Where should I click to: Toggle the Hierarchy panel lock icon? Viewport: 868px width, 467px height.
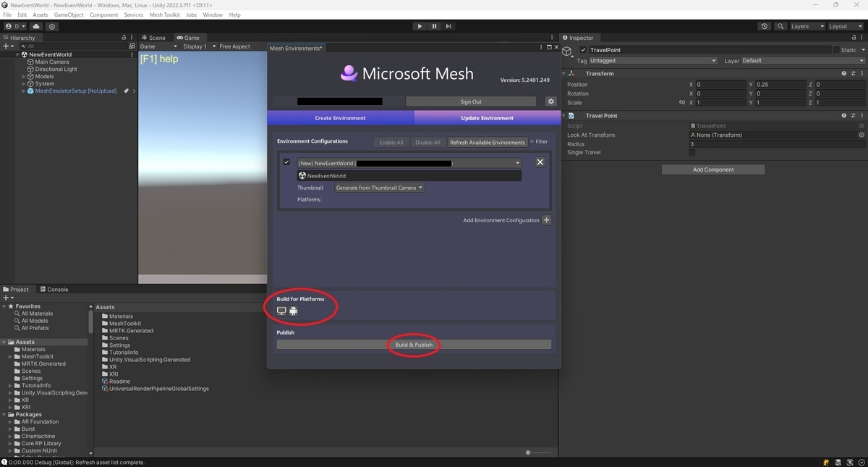coord(124,38)
